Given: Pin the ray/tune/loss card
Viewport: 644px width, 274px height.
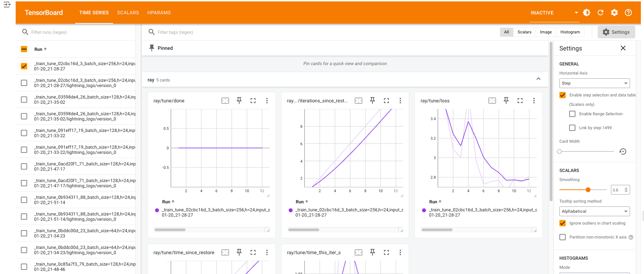Looking at the screenshot, I should pyautogui.click(x=506, y=101).
